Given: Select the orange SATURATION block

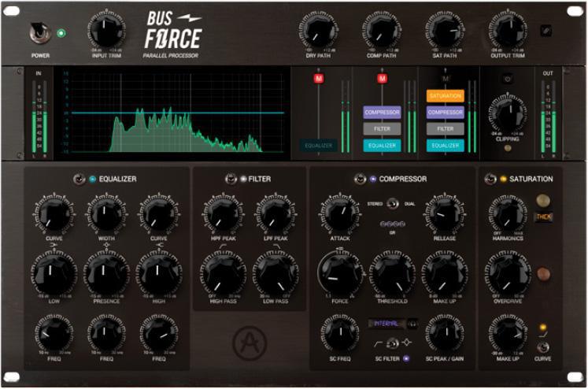Looking at the screenshot, I should pos(445,95).
